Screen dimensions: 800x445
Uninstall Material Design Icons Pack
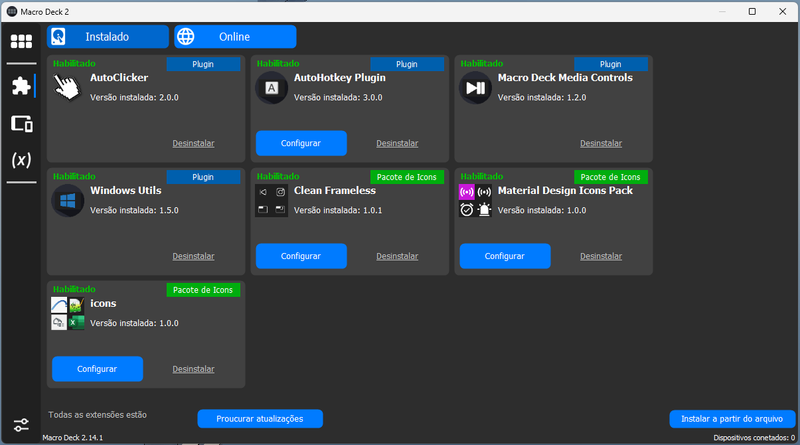coord(601,256)
